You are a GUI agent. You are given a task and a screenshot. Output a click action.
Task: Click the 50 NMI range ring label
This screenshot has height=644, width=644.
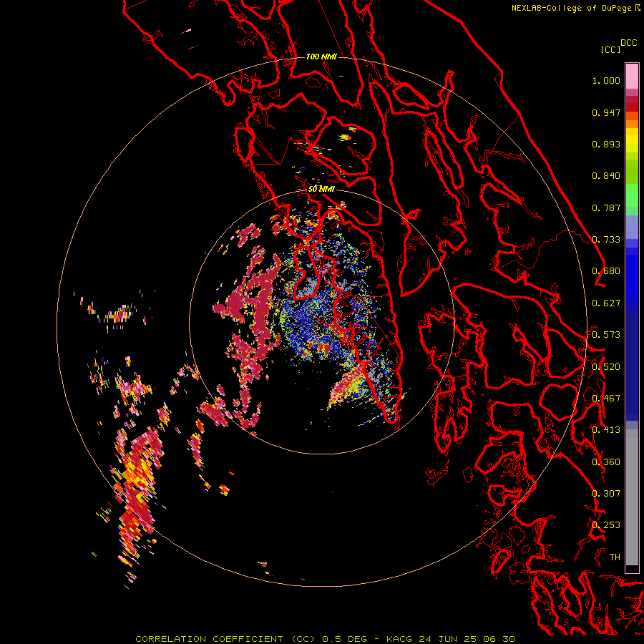point(321,189)
